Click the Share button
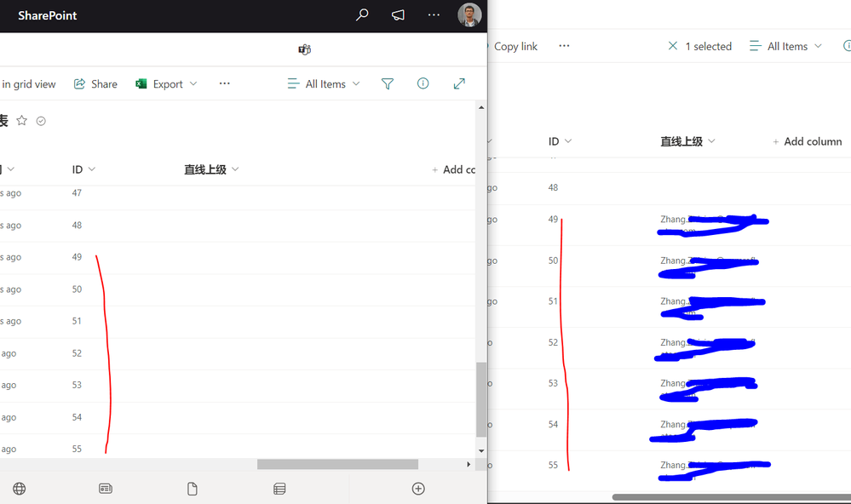This screenshot has height=504, width=851. point(95,84)
